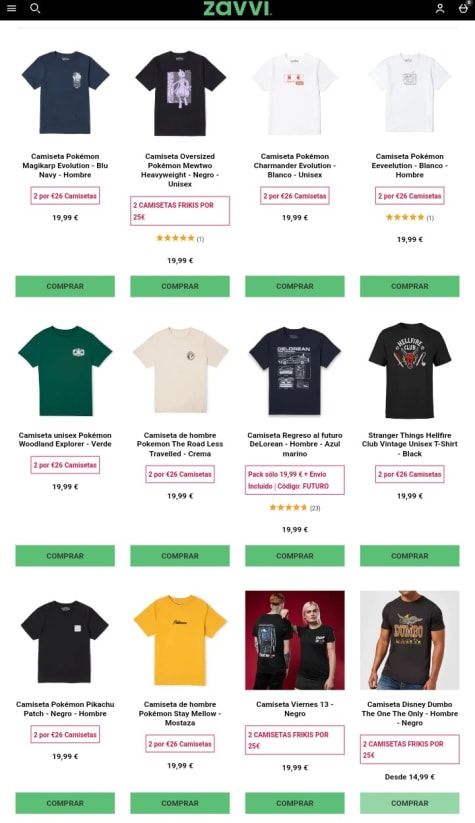475x823 pixels.
Task: Click the 'Código: FUTURO' pack offer badge
Action: coord(294,480)
